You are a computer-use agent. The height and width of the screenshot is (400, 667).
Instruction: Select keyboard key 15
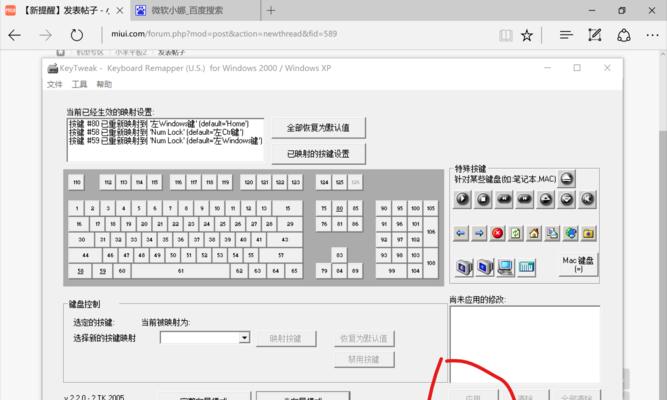pos(288,209)
